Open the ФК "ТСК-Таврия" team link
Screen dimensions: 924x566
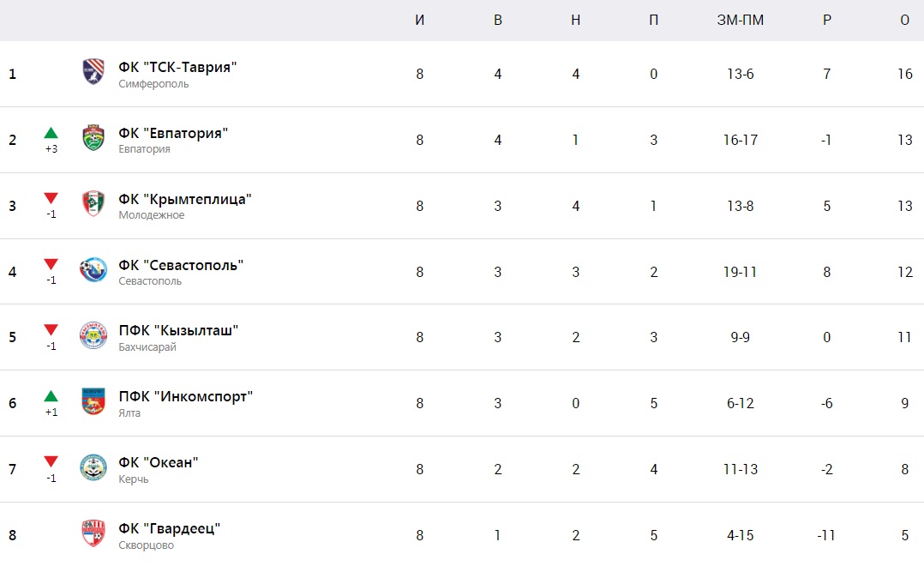(x=177, y=67)
